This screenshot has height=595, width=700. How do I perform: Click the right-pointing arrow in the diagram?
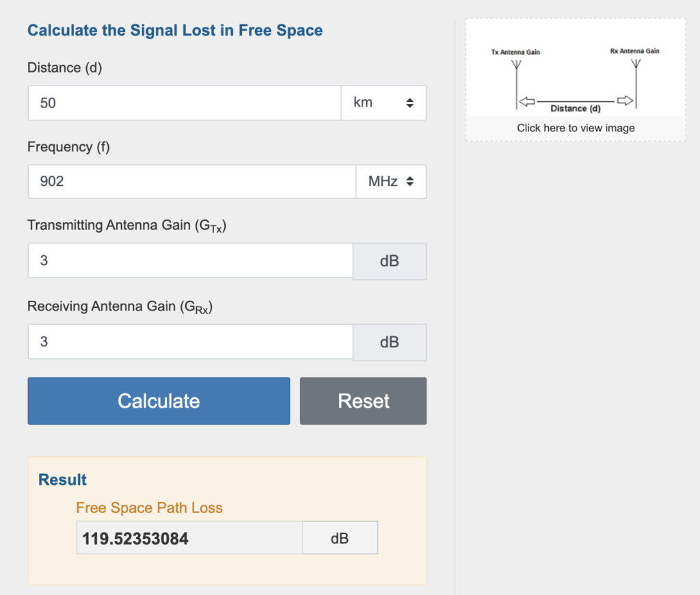coord(625,101)
